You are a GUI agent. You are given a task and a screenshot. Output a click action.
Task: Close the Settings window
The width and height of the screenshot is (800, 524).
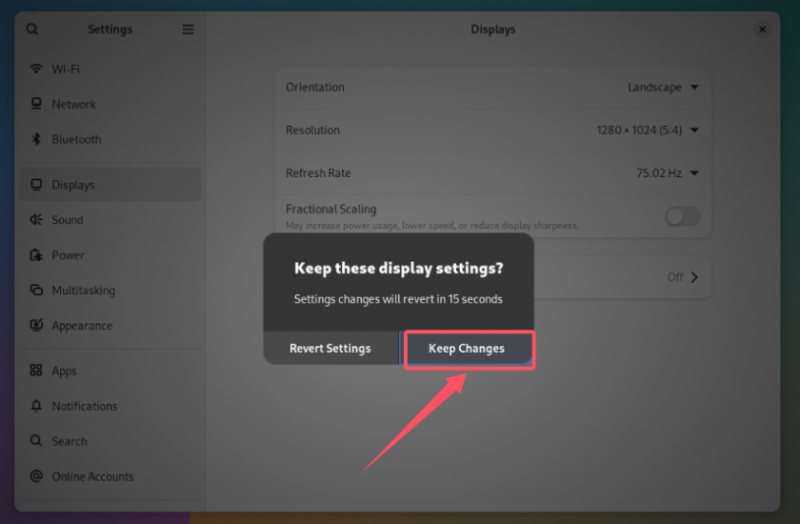762,29
